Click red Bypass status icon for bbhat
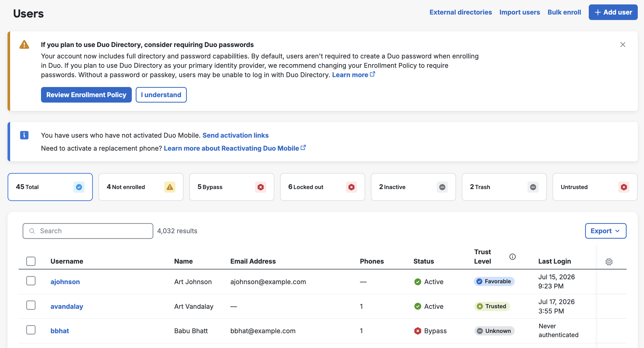This screenshot has width=644, height=348. click(418, 331)
